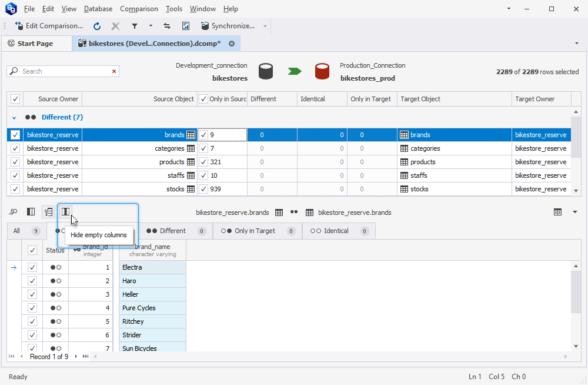
Task: Switch to the Start Page tab
Action: pyautogui.click(x=36, y=44)
